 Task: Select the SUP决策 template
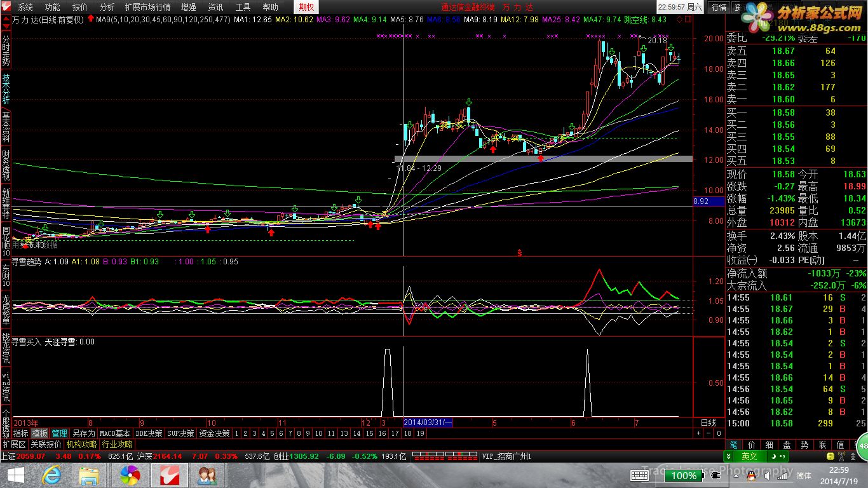click(181, 433)
